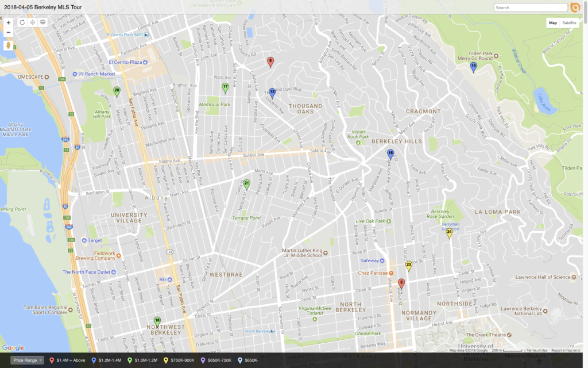Select red listing pin number 3

(x=401, y=283)
